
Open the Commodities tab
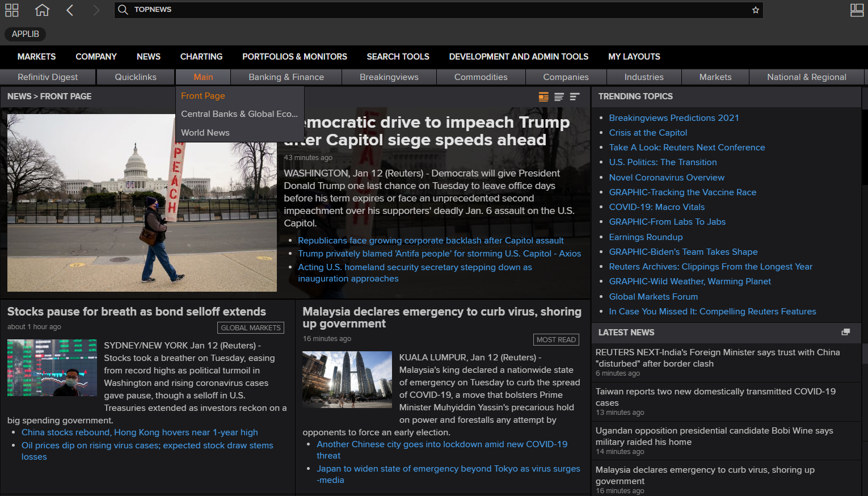coord(481,77)
